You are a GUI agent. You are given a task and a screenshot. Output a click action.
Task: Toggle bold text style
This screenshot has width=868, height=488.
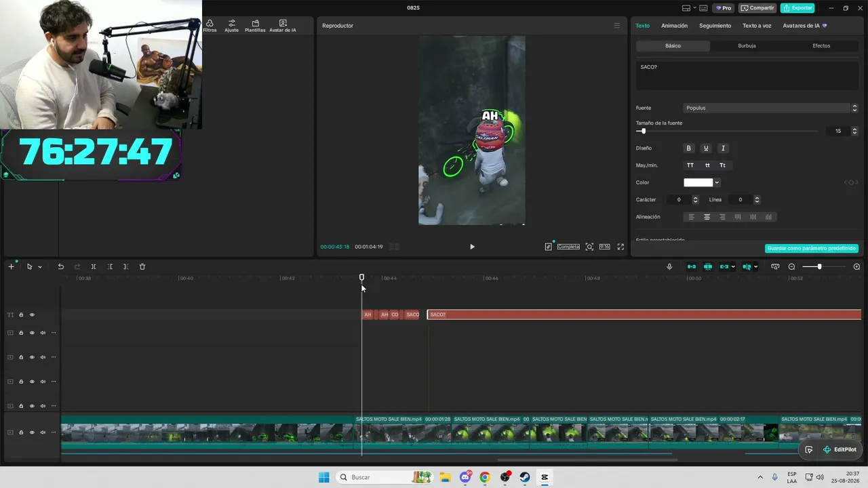[689, 148]
